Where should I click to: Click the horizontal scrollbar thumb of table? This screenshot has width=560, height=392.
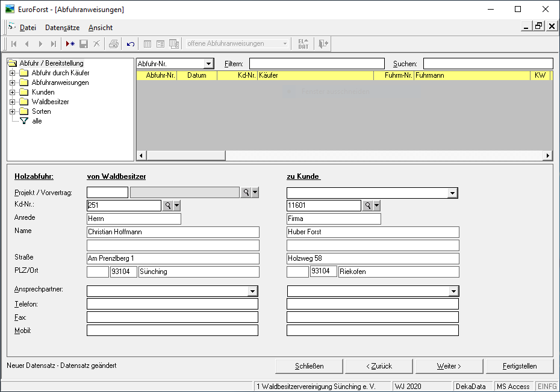point(186,156)
